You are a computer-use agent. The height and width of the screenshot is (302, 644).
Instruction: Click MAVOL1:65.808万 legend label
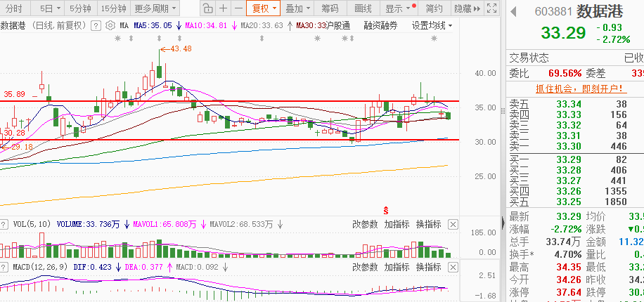click(x=164, y=225)
